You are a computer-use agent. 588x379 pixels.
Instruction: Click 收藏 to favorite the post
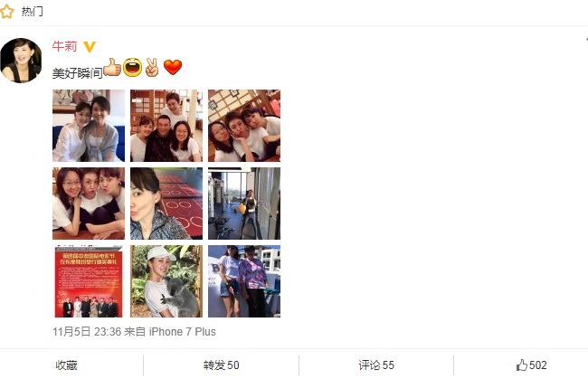66,365
